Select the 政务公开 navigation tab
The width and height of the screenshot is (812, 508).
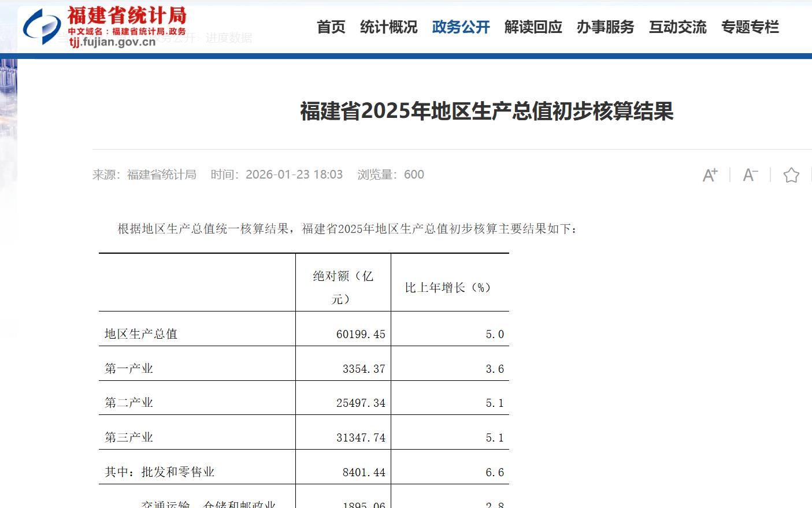point(461,27)
